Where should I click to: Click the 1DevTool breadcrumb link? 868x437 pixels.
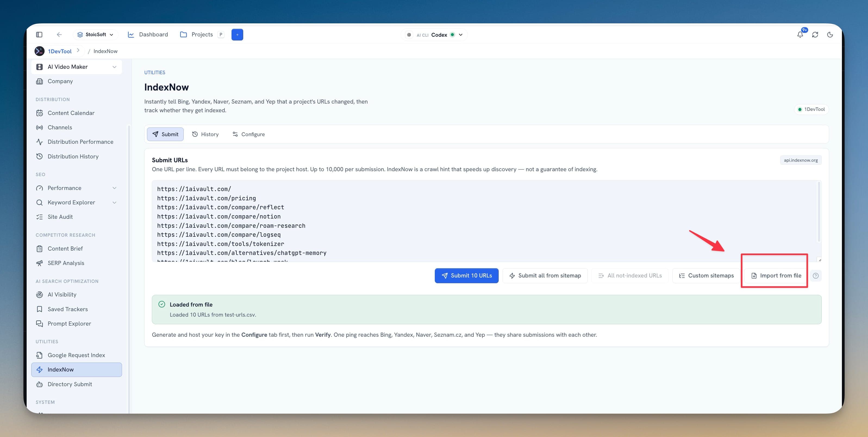tap(60, 51)
